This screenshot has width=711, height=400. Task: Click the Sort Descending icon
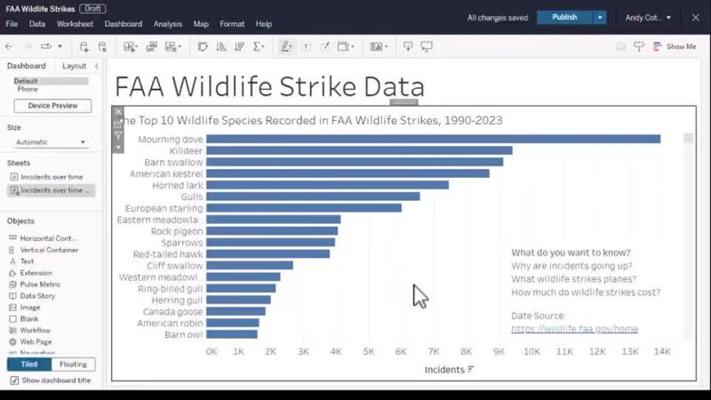tap(239, 46)
